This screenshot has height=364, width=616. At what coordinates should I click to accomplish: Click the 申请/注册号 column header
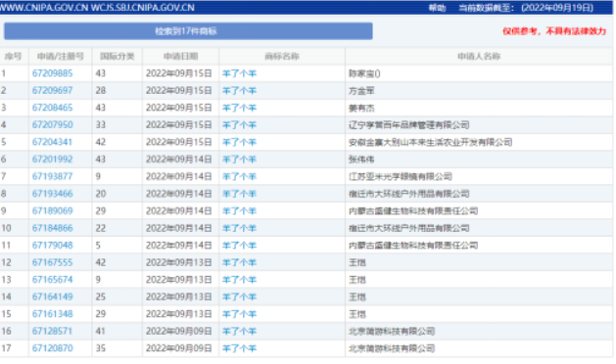[61, 57]
